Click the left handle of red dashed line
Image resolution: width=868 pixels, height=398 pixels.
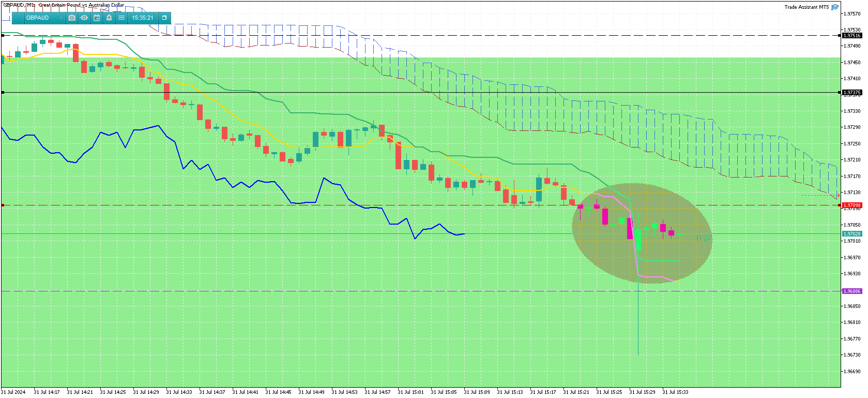(x=3, y=205)
